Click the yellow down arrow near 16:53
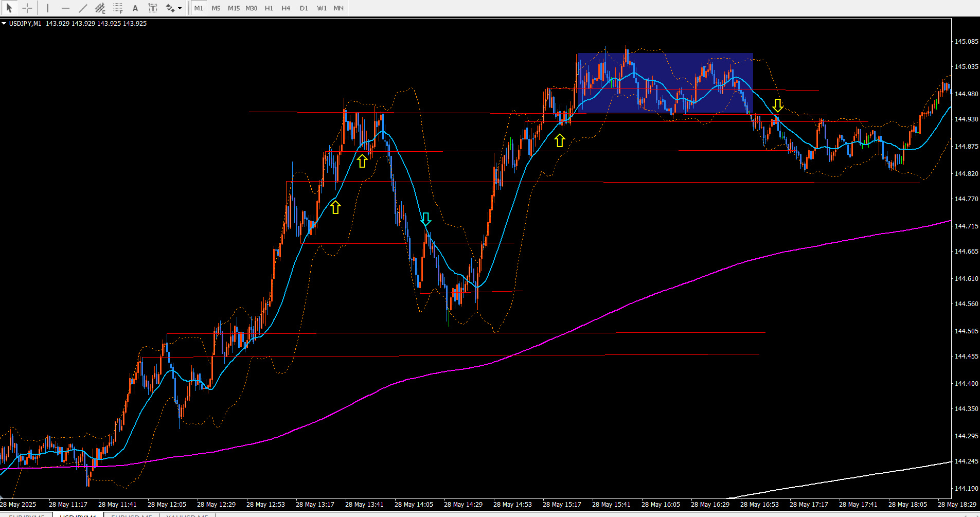 click(778, 105)
